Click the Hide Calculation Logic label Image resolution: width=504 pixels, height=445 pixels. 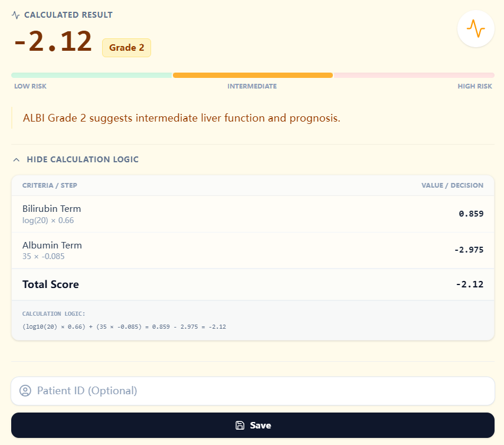click(x=83, y=160)
